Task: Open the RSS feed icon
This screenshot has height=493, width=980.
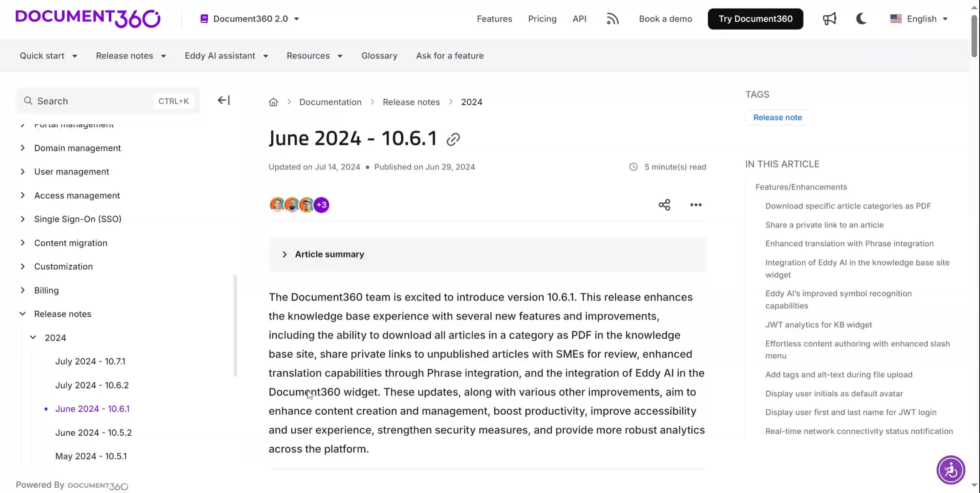Action: coord(613,19)
